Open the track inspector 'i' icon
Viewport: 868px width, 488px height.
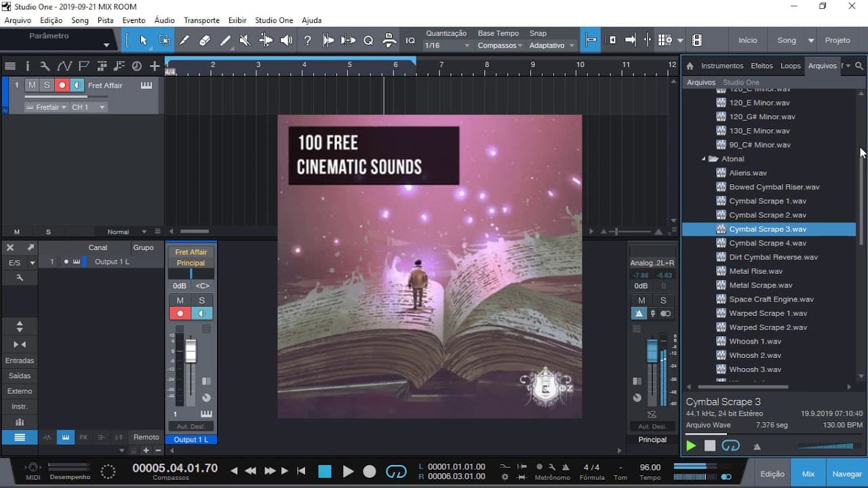point(27,66)
